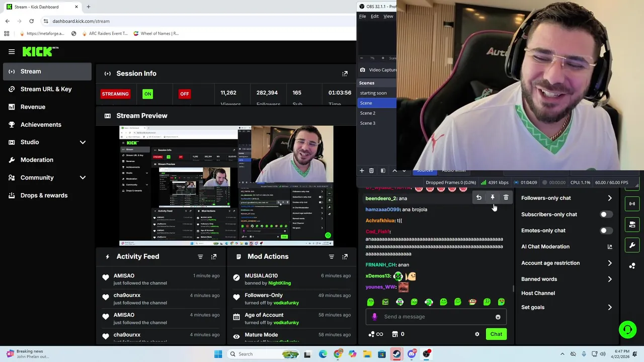Click purple microphone icon in chat box
Screen dimensions: 644x362
374,317
